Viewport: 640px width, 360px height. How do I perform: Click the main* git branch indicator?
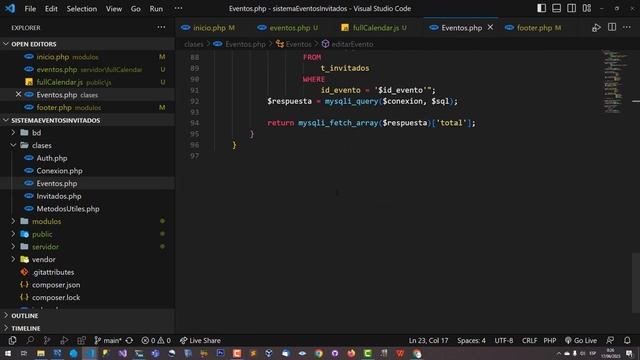coord(108,340)
